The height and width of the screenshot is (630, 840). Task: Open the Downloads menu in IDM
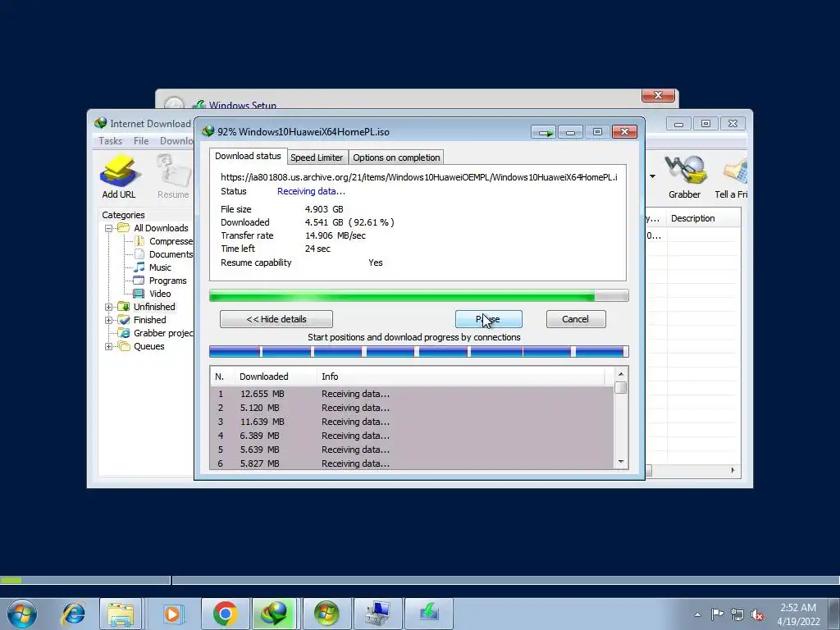tap(176, 141)
